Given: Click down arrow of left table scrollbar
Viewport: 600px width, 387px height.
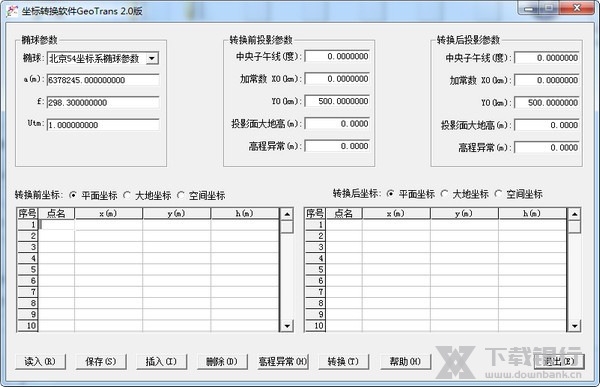Looking at the screenshot, I should coord(287,326).
